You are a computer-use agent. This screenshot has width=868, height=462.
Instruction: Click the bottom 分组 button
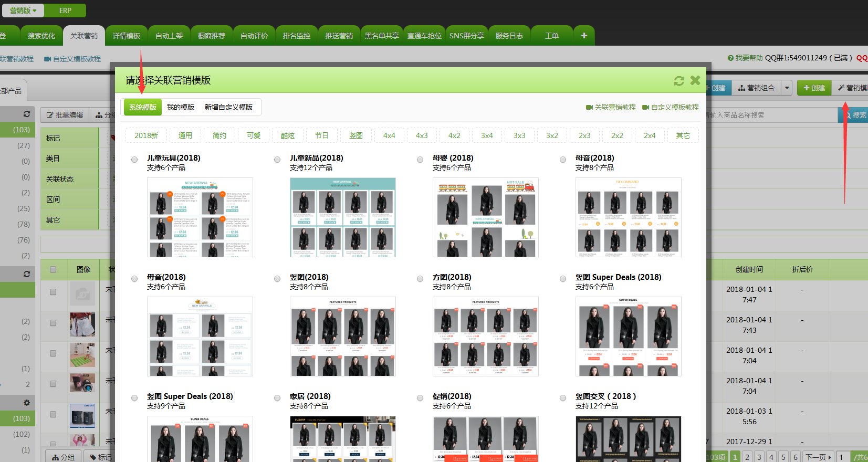64,457
